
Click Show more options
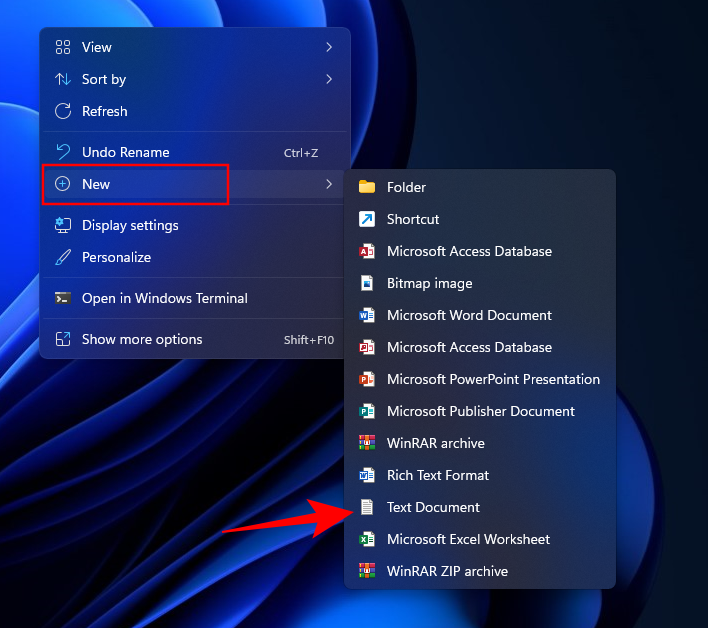[142, 339]
